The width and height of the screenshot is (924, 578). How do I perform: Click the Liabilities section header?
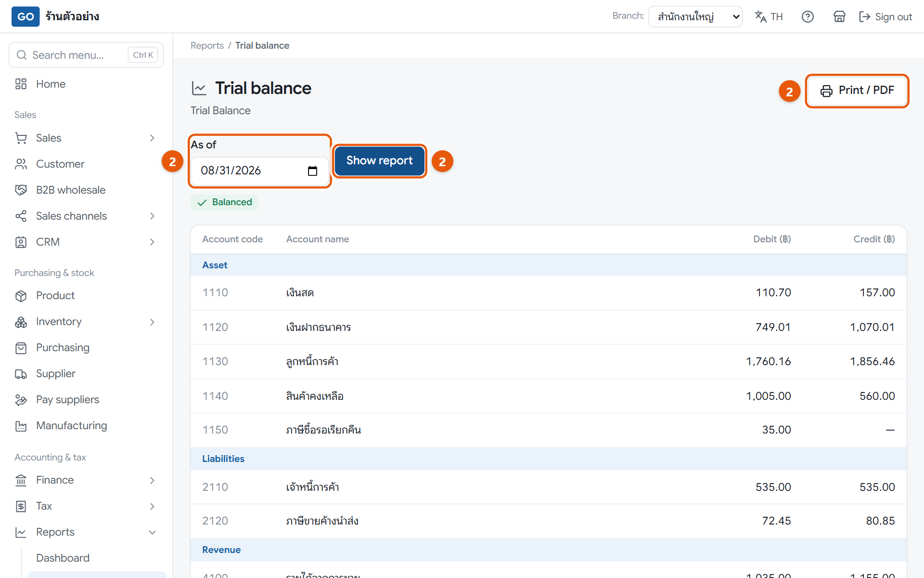(548, 459)
